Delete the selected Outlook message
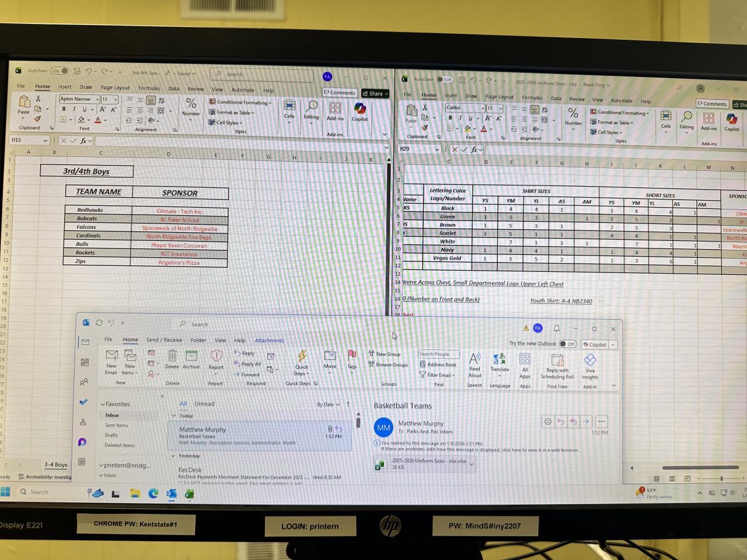Image resolution: width=747 pixels, height=560 pixels. (x=172, y=359)
